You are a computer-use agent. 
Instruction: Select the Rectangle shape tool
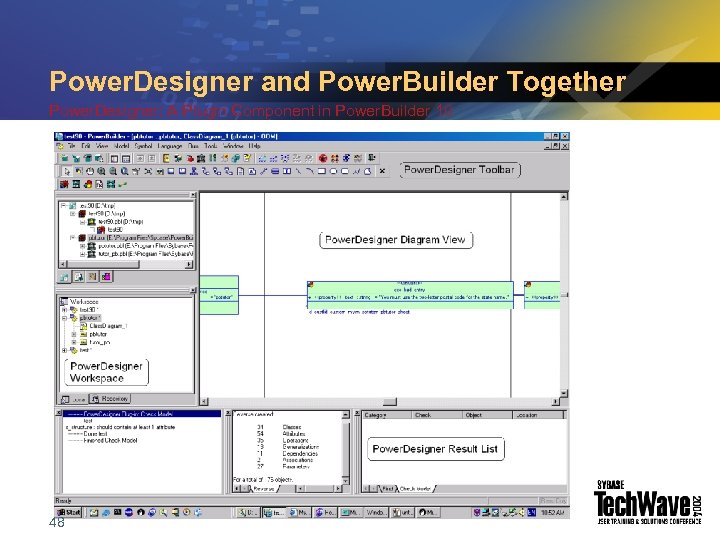(321, 171)
